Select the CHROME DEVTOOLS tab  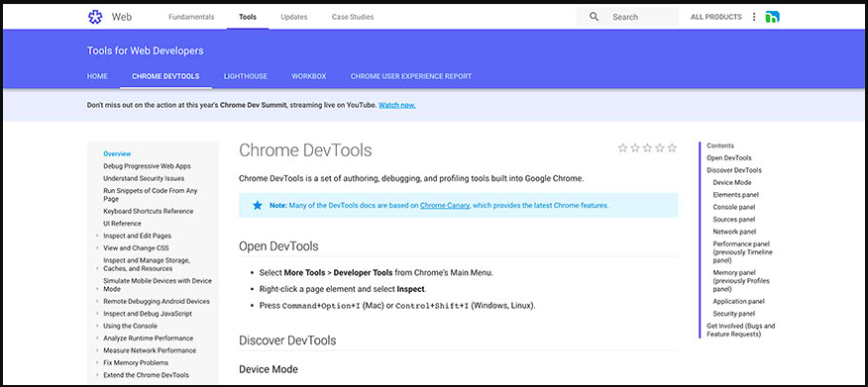click(165, 76)
